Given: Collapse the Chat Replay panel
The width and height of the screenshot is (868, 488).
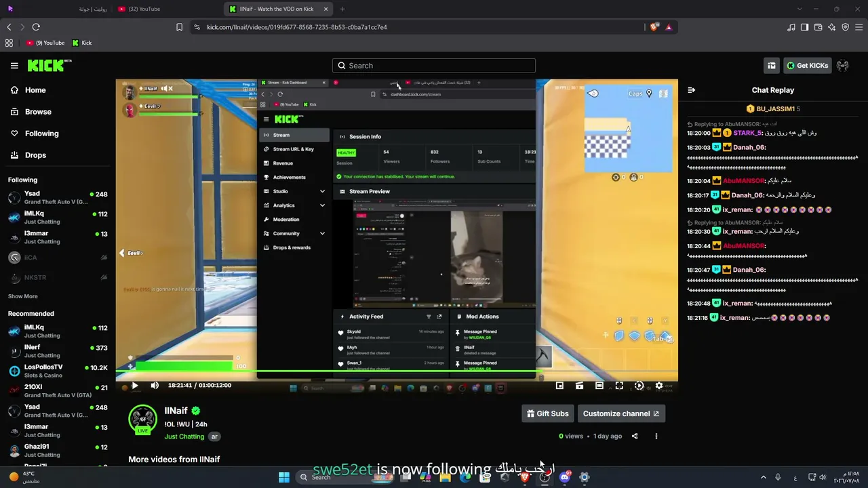Looking at the screenshot, I should tap(691, 90).
